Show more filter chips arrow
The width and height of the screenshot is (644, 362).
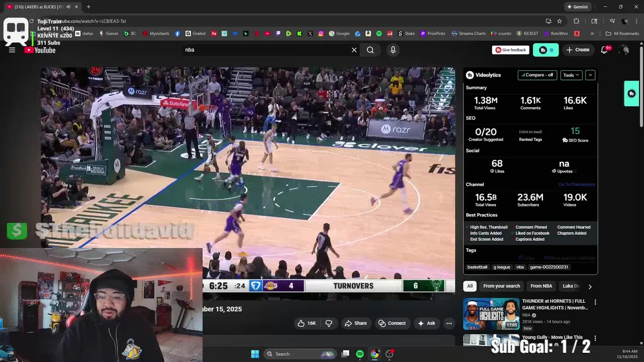click(590, 287)
